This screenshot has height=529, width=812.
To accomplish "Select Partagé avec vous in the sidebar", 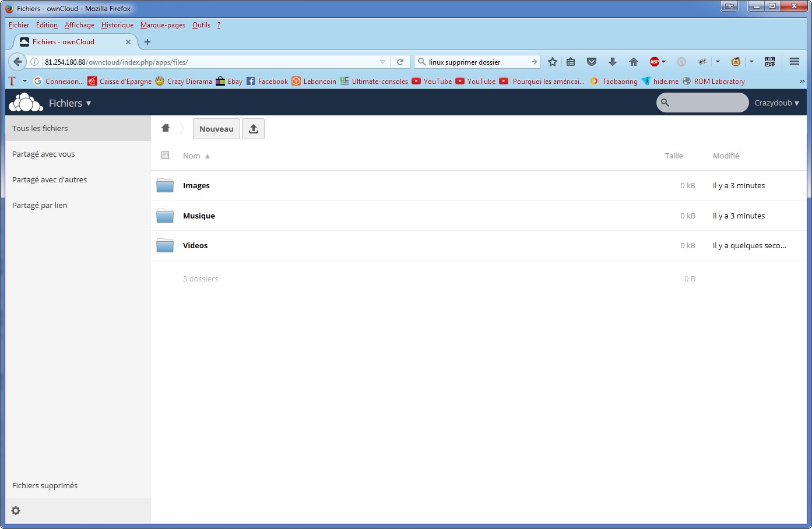I will 44,154.
